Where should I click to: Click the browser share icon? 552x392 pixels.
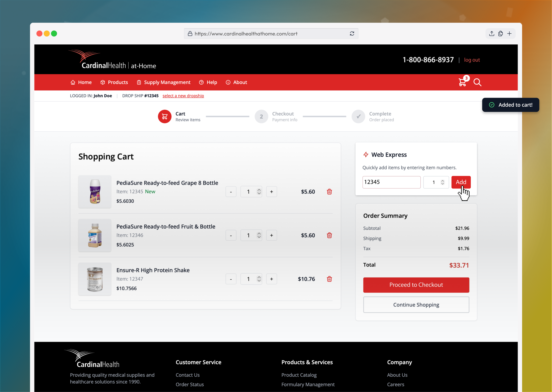click(492, 34)
